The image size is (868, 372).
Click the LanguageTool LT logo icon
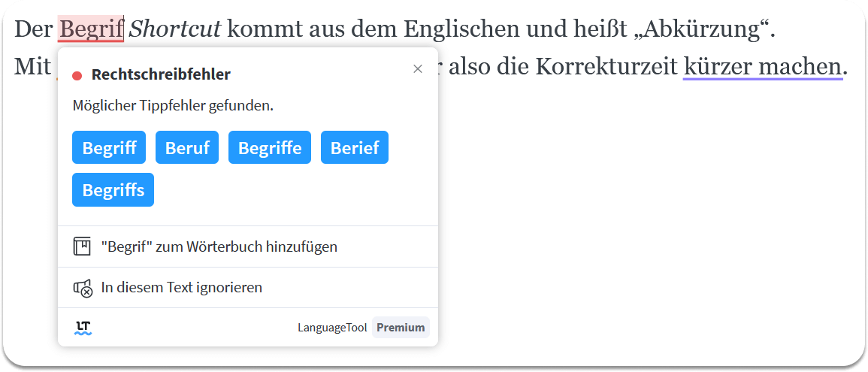[83, 328]
